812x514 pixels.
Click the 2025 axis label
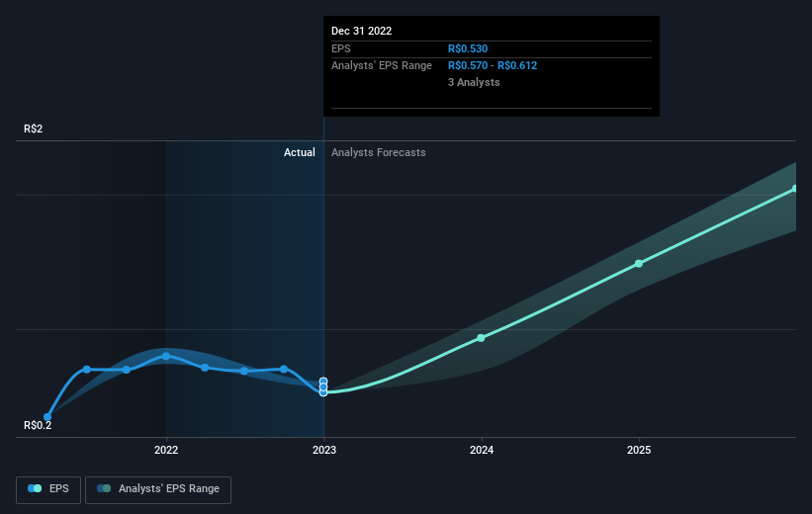click(639, 450)
